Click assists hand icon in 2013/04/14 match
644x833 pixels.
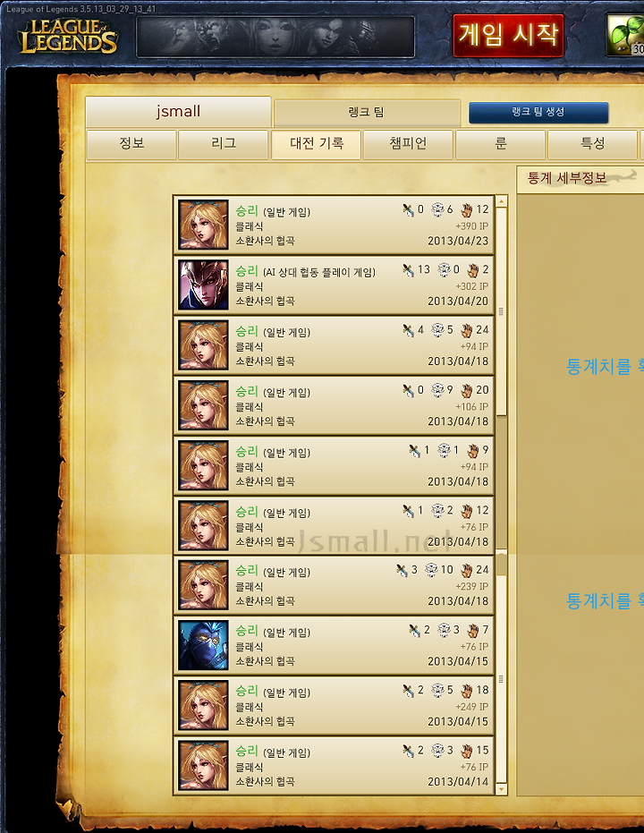point(467,751)
